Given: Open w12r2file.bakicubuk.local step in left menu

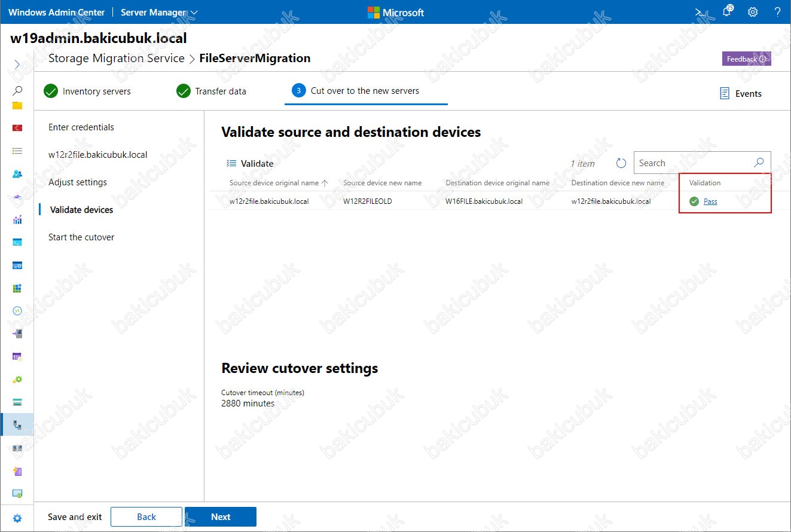Looking at the screenshot, I should click(x=98, y=155).
